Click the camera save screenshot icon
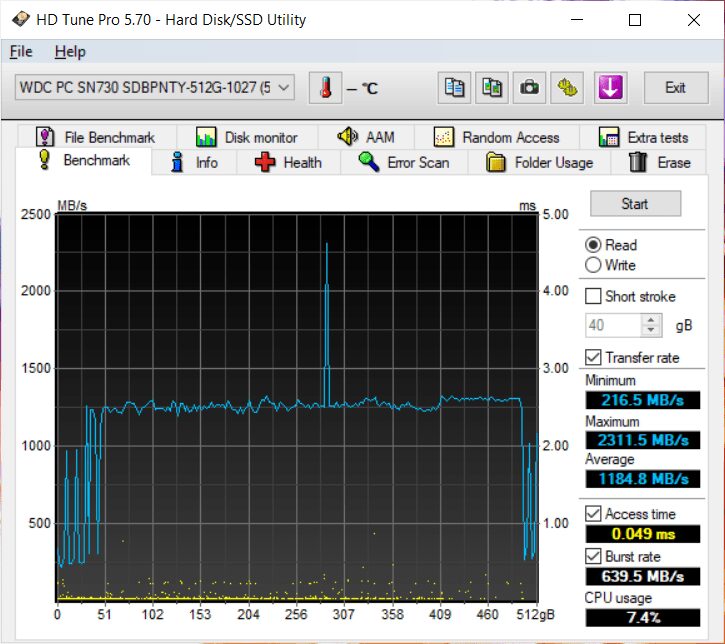The height and width of the screenshot is (644, 725). (x=529, y=88)
